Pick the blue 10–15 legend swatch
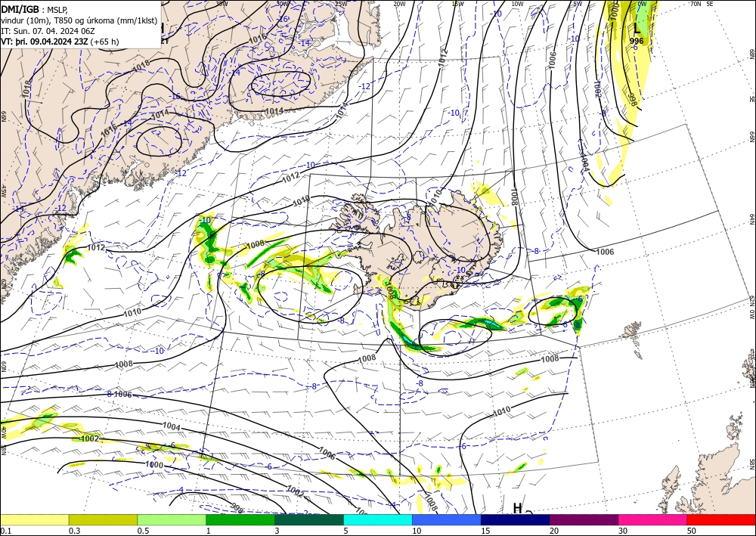The image size is (756, 536). [x=447, y=519]
